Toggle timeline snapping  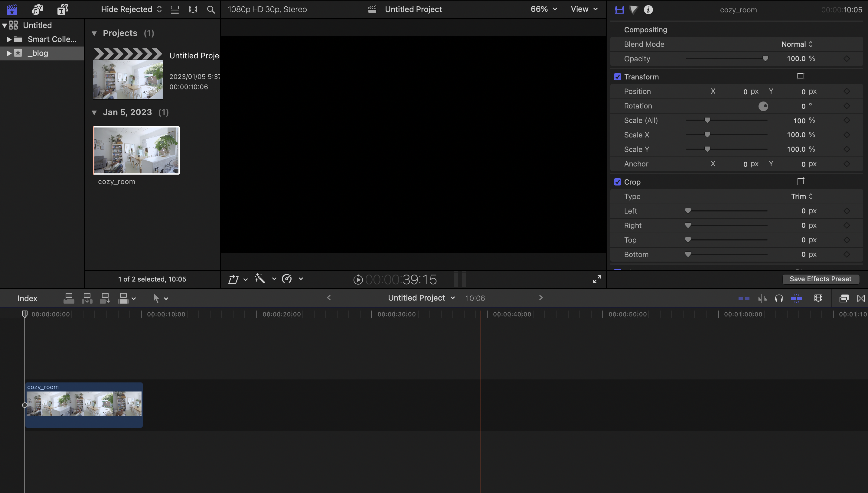coord(797,298)
